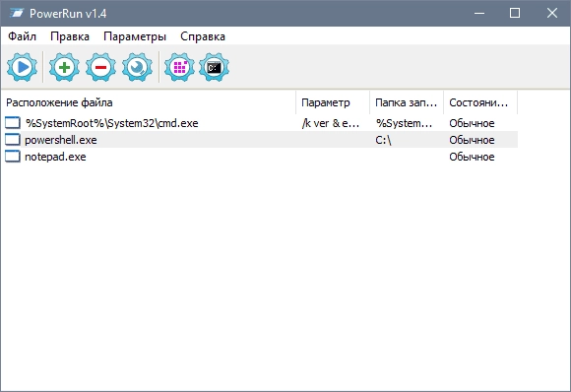This screenshot has width=571, height=392.
Task: Maximize the PowerRun window
Action: pos(515,14)
